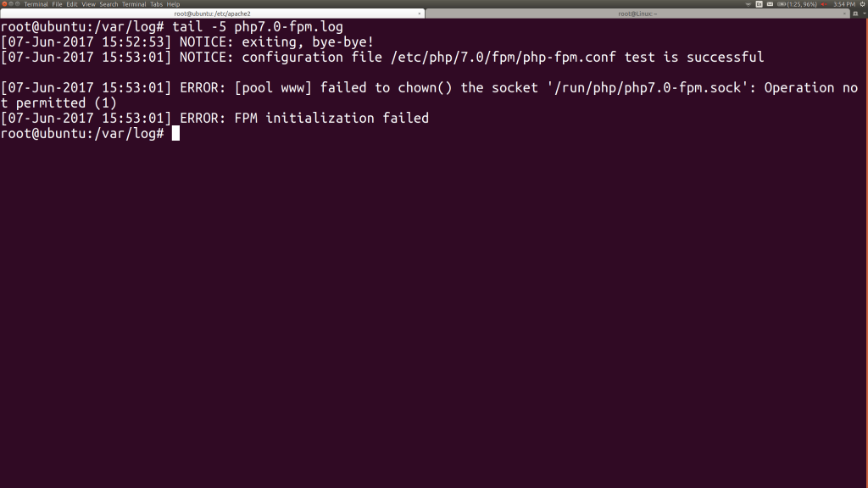Click the terminal prompt cursor line
Screen dimensions: 868x488
175,134
